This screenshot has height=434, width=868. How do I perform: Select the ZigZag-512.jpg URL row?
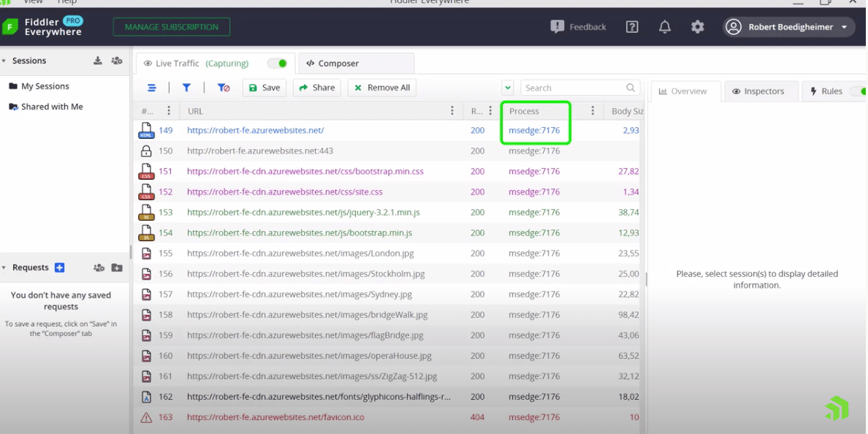[312, 376]
